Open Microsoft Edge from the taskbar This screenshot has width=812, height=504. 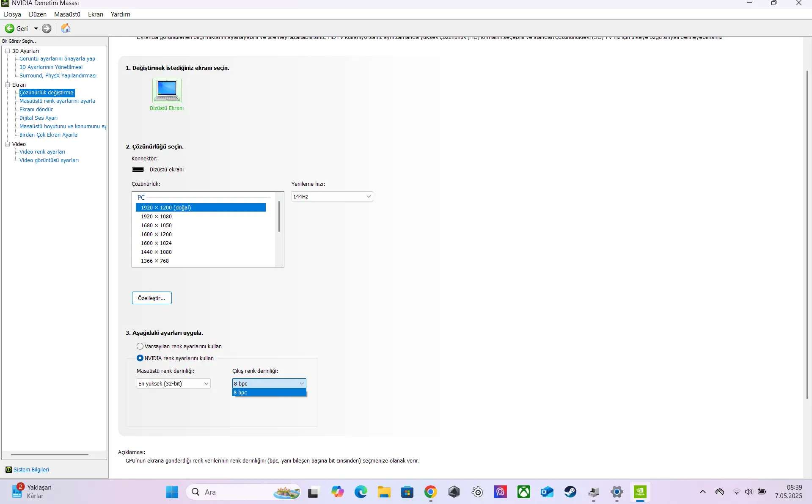point(361,492)
